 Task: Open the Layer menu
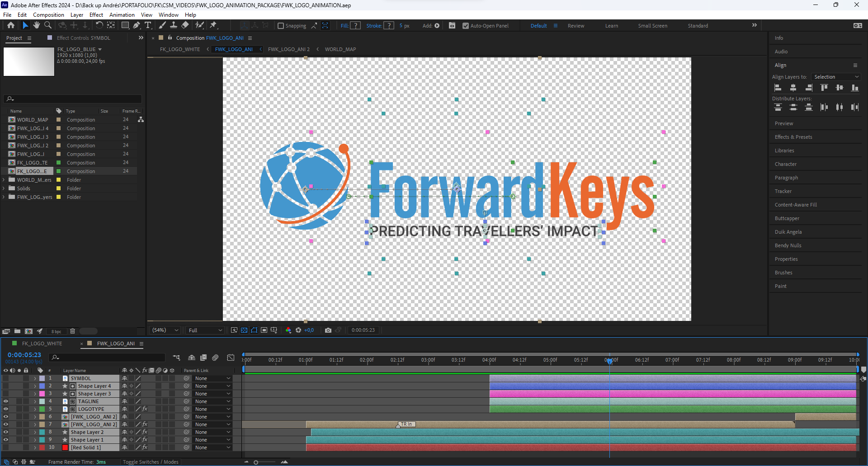pos(77,15)
